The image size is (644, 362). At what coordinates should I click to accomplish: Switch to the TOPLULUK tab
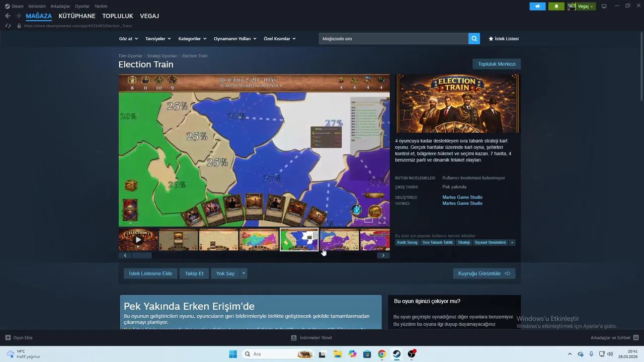click(x=118, y=16)
